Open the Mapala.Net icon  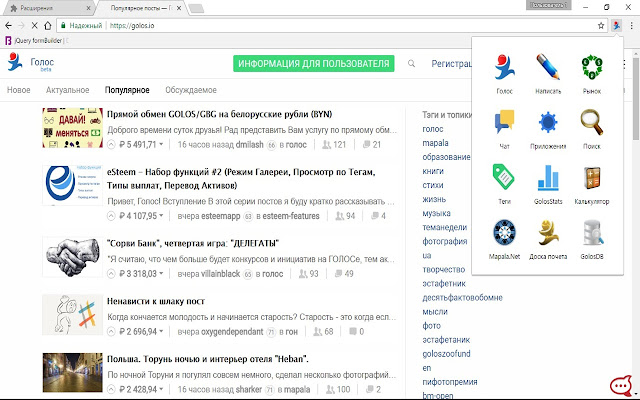(504, 233)
